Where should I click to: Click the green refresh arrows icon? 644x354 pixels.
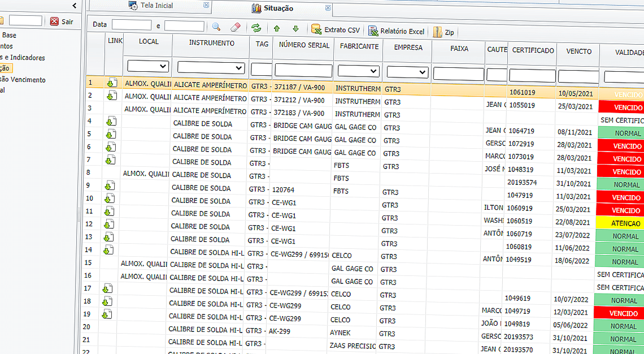tap(256, 28)
